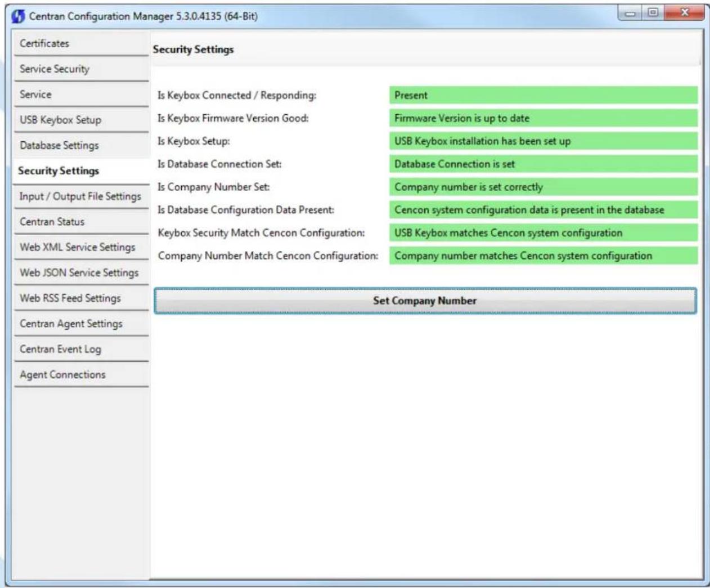
Task: Click the Centran app icon in title bar
Action: click(x=18, y=16)
